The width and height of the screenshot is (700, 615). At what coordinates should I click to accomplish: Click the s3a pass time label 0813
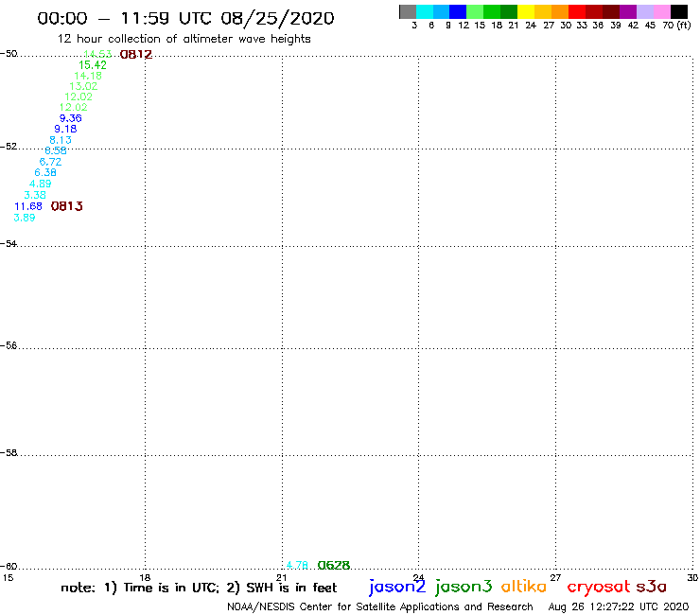[x=67, y=206]
